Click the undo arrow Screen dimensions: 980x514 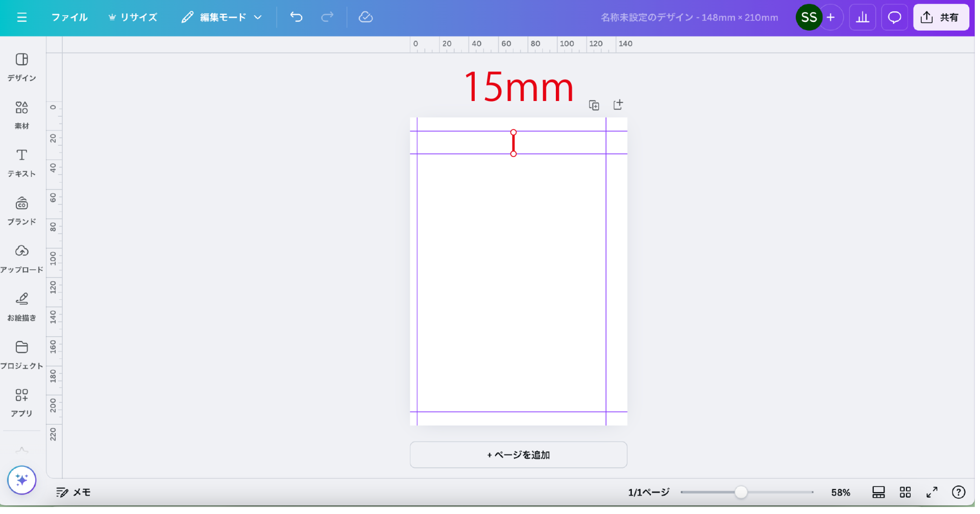296,17
